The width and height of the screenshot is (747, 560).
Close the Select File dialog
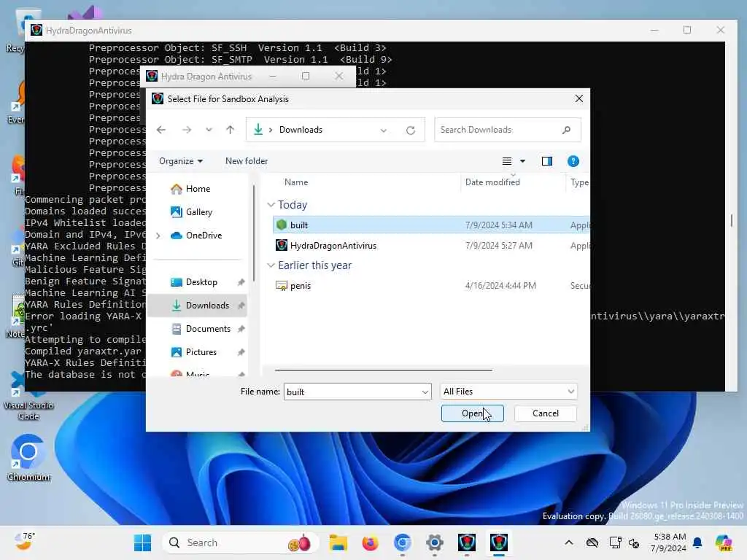click(578, 98)
